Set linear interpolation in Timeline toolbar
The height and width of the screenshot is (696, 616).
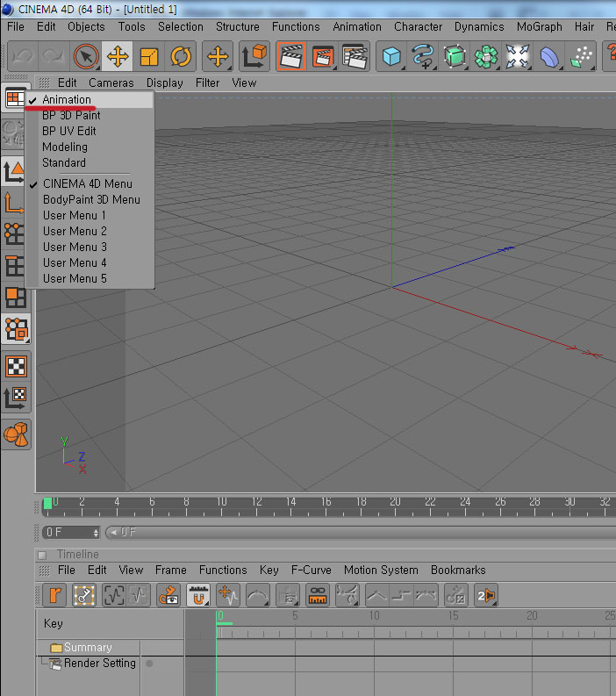377,595
